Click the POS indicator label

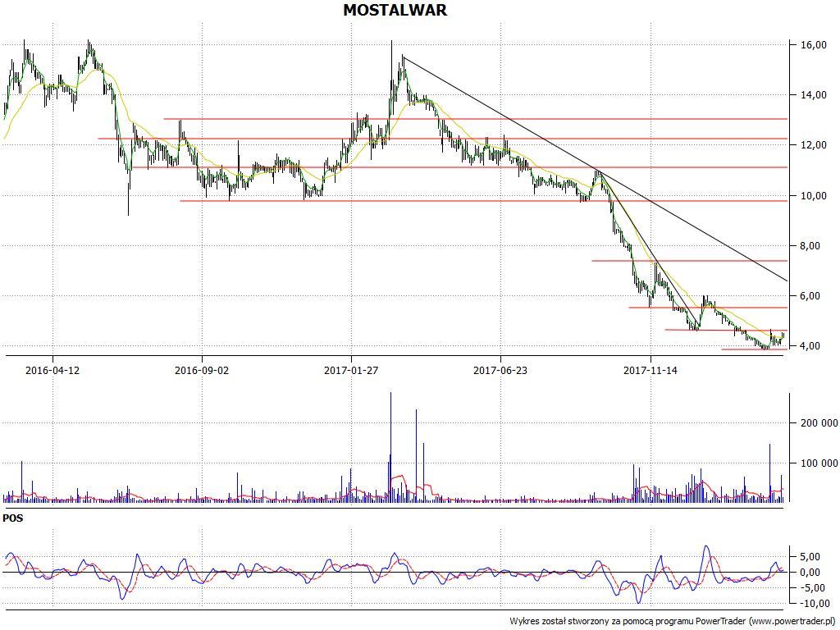tap(13, 518)
